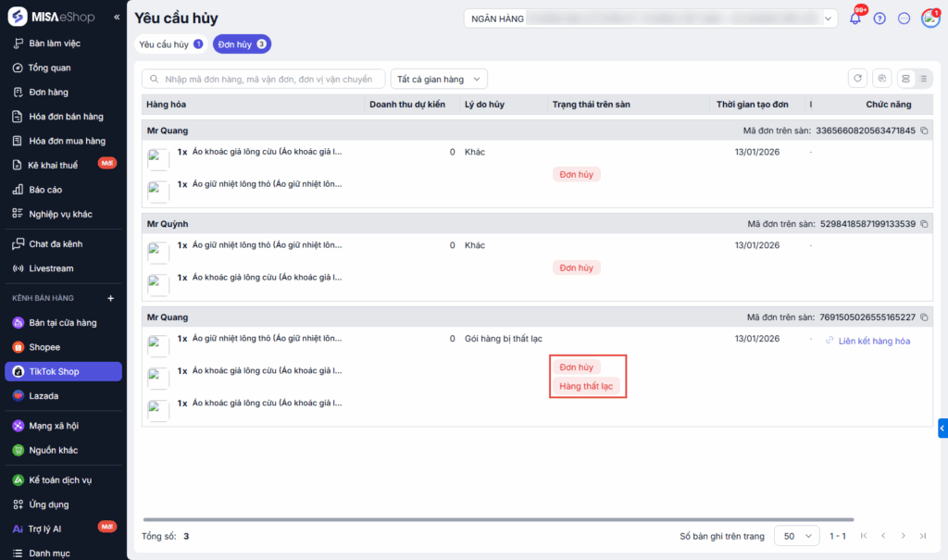Copy order code 3365660820563471845
Screen dimensions: 948x560
click(924, 131)
